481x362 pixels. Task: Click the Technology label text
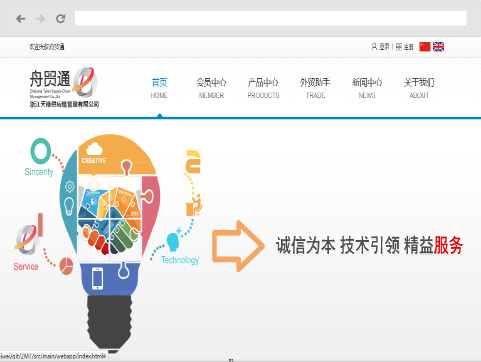pos(180,260)
